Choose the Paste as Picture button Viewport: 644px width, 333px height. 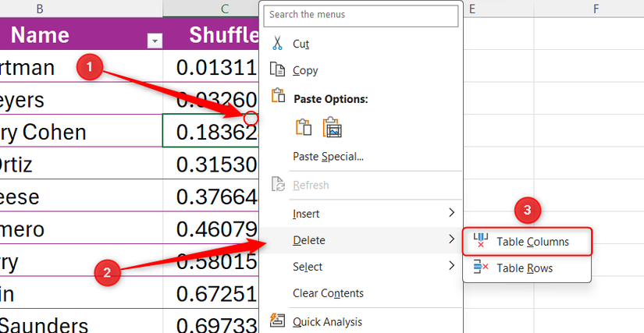click(x=333, y=127)
